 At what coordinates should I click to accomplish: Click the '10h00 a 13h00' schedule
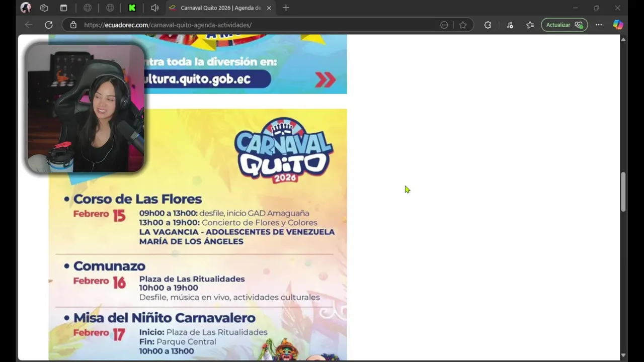167,351
